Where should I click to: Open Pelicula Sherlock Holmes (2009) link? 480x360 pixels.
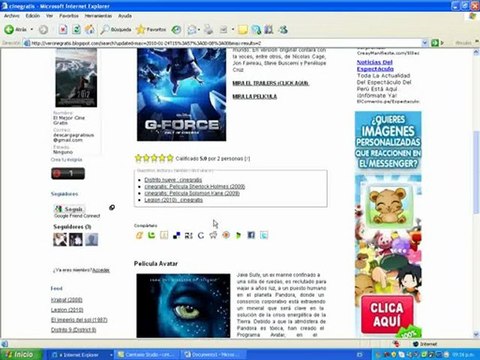[195, 186]
